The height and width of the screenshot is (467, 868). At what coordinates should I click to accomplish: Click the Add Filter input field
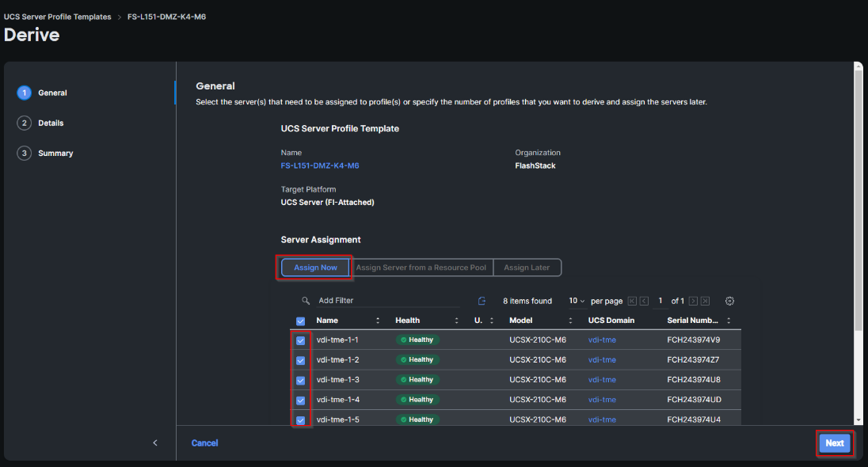tap(380, 301)
